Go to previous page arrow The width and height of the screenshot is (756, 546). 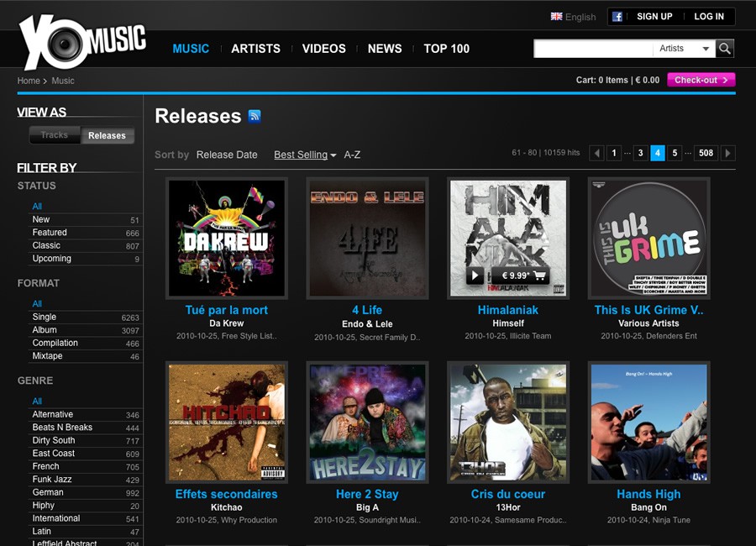tap(597, 153)
